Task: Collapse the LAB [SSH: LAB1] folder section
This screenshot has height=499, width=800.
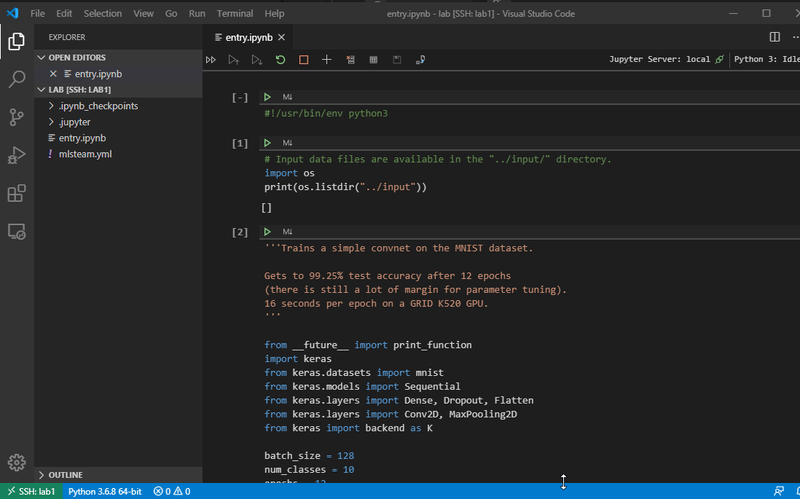Action: click(x=118, y=89)
